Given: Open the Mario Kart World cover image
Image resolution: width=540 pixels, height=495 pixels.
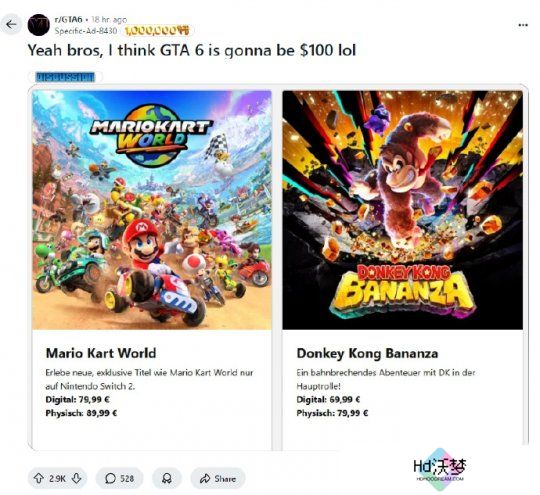Looking at the screenshot, I should pos(152,210).
